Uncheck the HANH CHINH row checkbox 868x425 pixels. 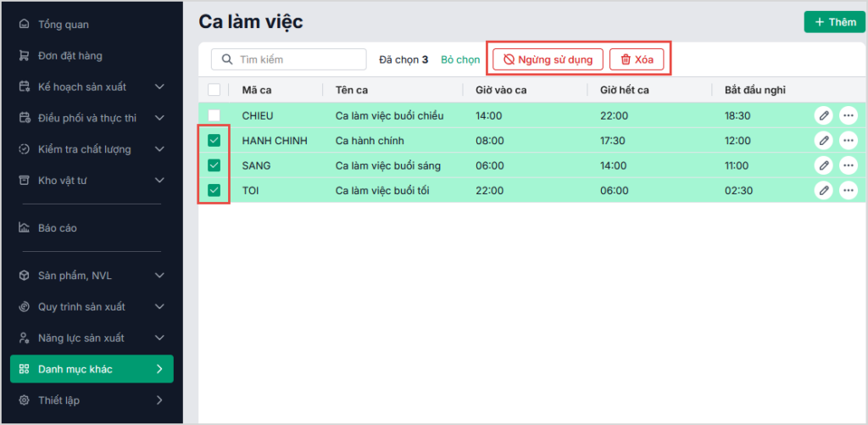click(x=214, y=141)
